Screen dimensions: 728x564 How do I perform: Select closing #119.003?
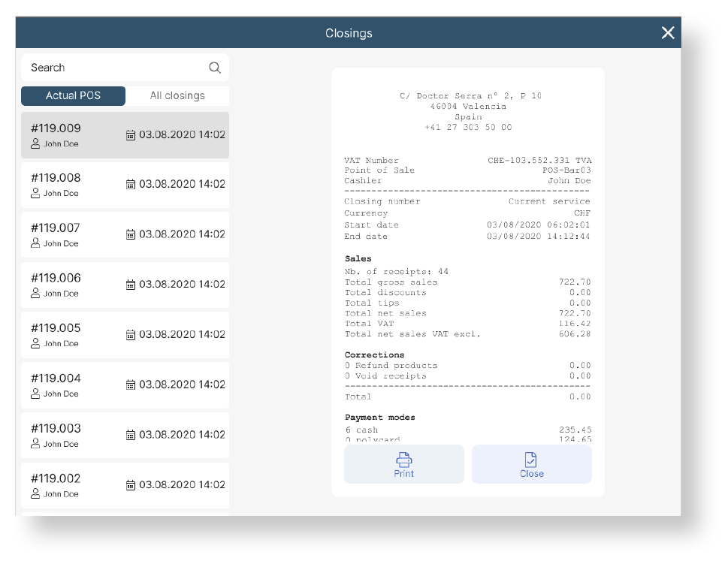coord(125,436)
